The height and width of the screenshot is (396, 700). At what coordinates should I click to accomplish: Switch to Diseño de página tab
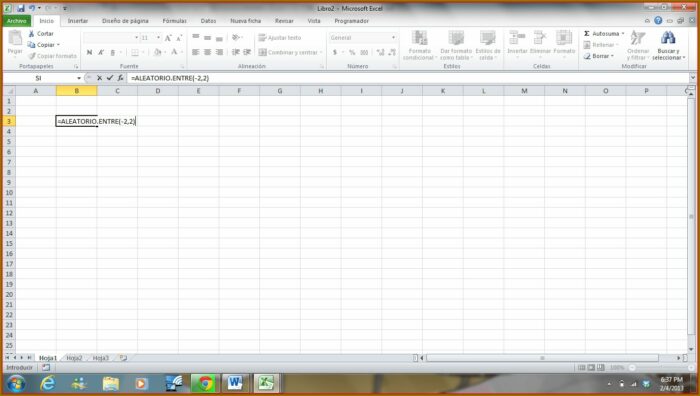pos(125,21)
